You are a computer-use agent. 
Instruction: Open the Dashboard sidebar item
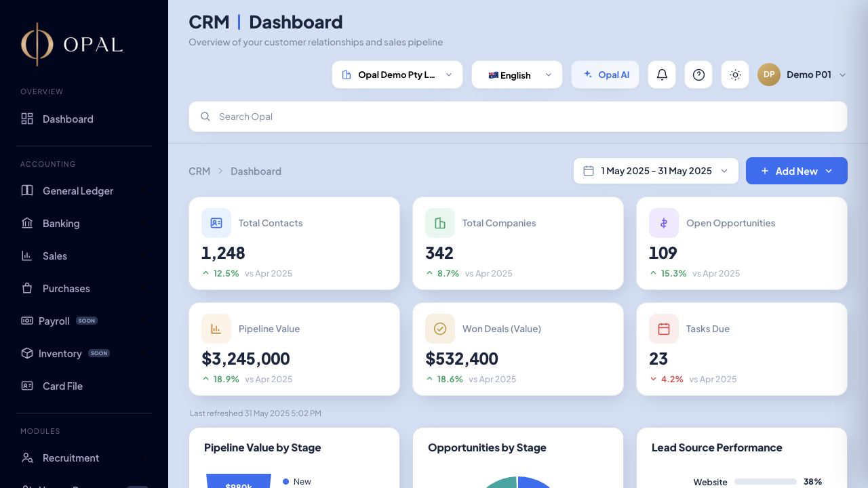click(84, 119)
